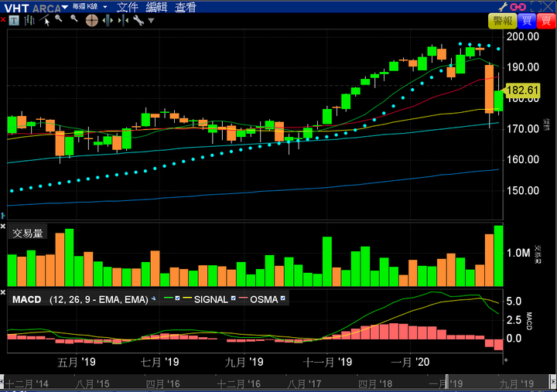Open the 編輯 menu

pos(156,7)
